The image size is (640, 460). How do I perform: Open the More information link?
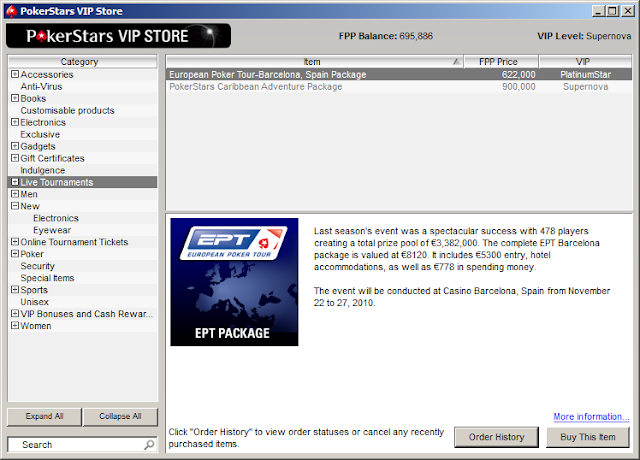(x=591, y=417)
